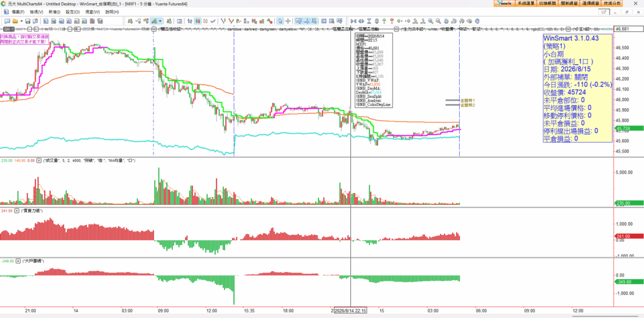Click the green 235.00 volume axis marker
The image size is (644, 318).
click(x=629, y=203)
